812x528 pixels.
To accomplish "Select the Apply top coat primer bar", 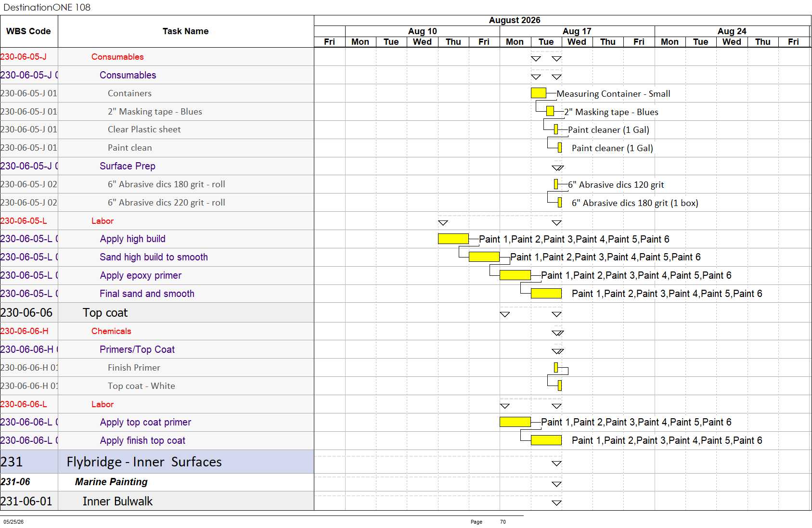I will coord(515,422).
